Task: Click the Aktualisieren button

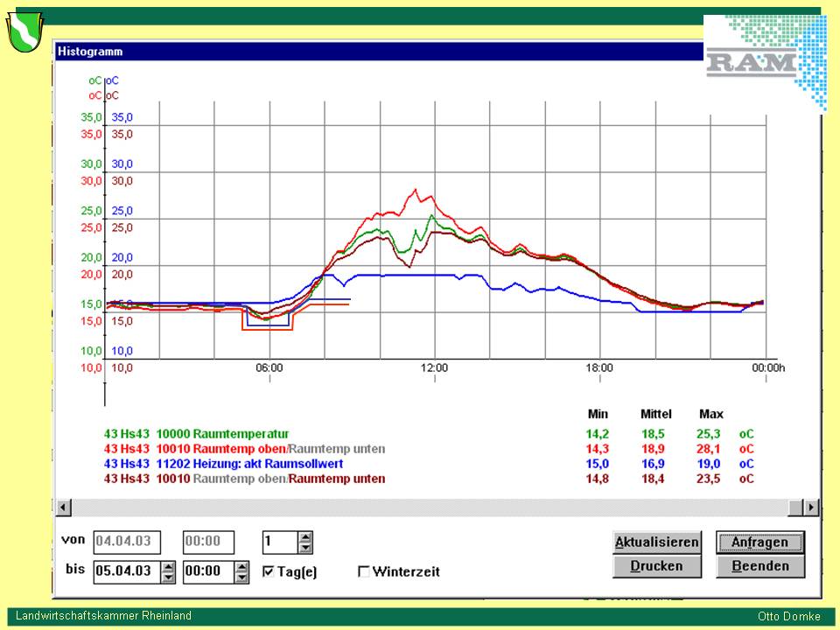Action: tap(657, 542)
